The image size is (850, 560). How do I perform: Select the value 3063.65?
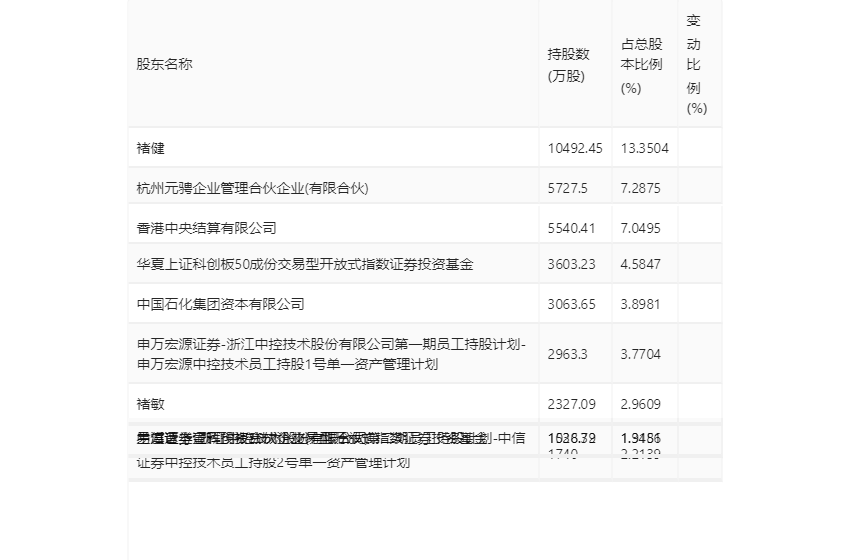[571, 304]
